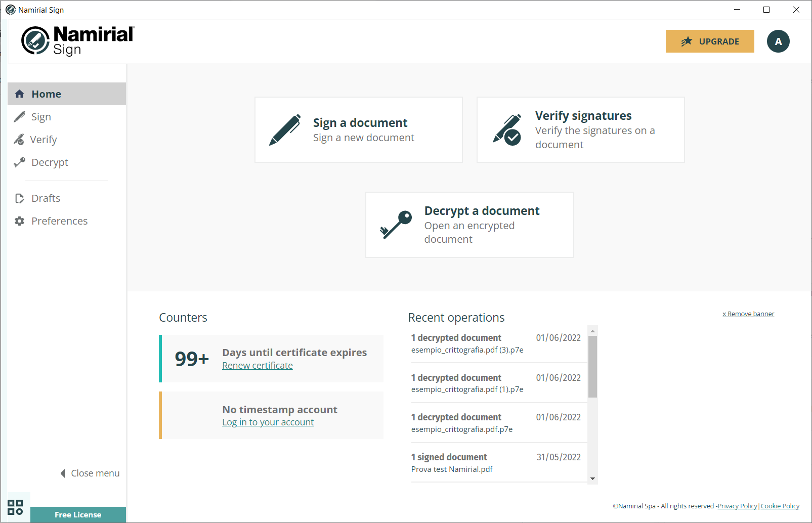812x523 pixels.
Task: Click the scrollbar down arrow in Recent operations
Action: pos(592,478)
